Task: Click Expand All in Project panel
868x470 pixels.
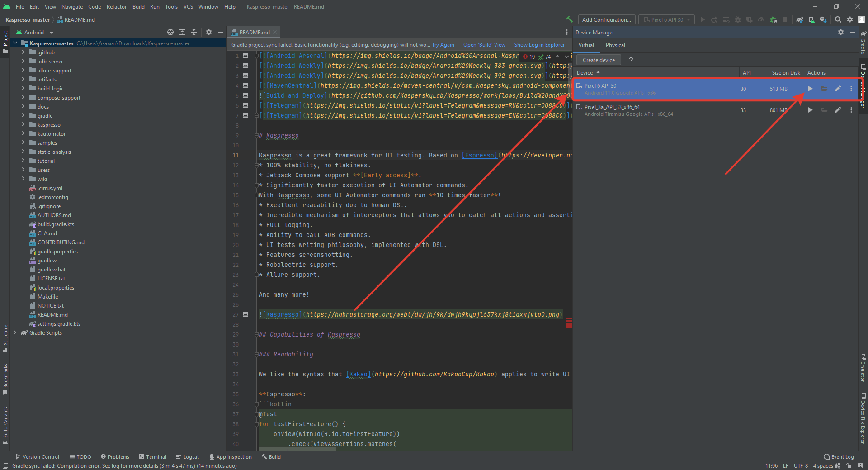Action: coord(182,32)
